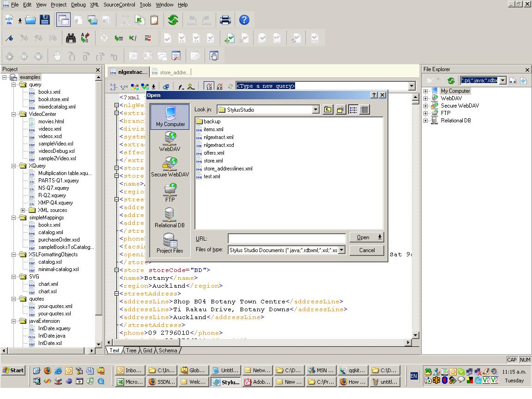The image size is (532, 399).
Task: Expand the XML sources folder
Action: [23, 210]
